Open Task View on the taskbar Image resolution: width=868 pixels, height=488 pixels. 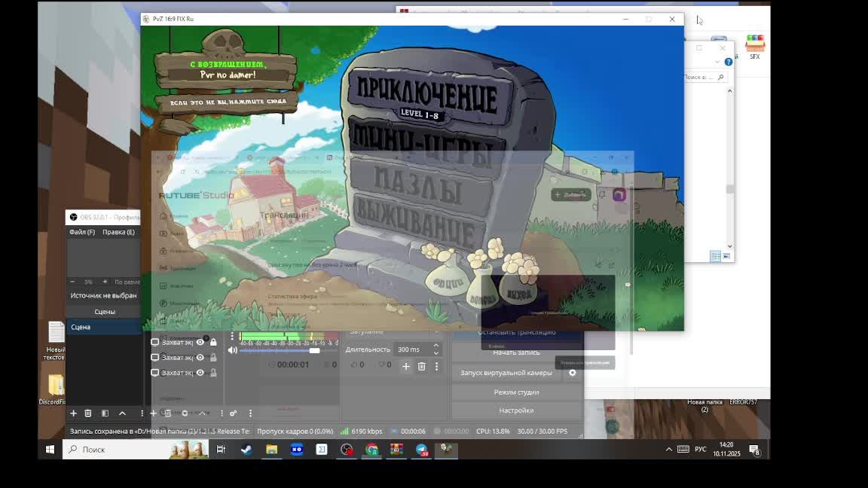click(220, 450)
